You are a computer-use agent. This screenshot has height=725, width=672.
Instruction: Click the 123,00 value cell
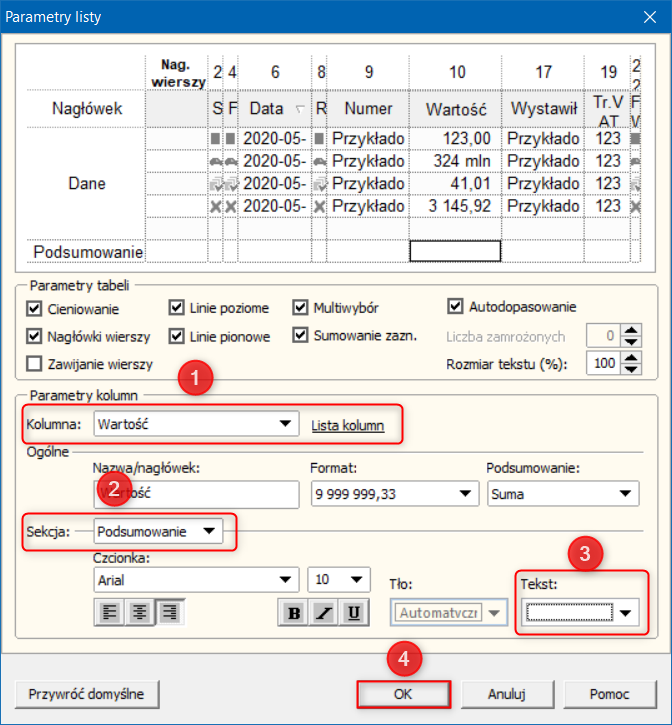[x=456, y=138]
